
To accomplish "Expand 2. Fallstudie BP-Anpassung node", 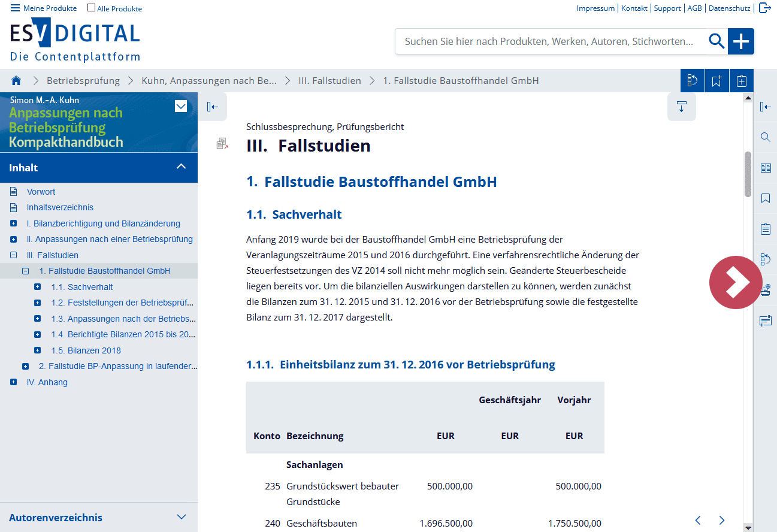I will tap(26, 366).
